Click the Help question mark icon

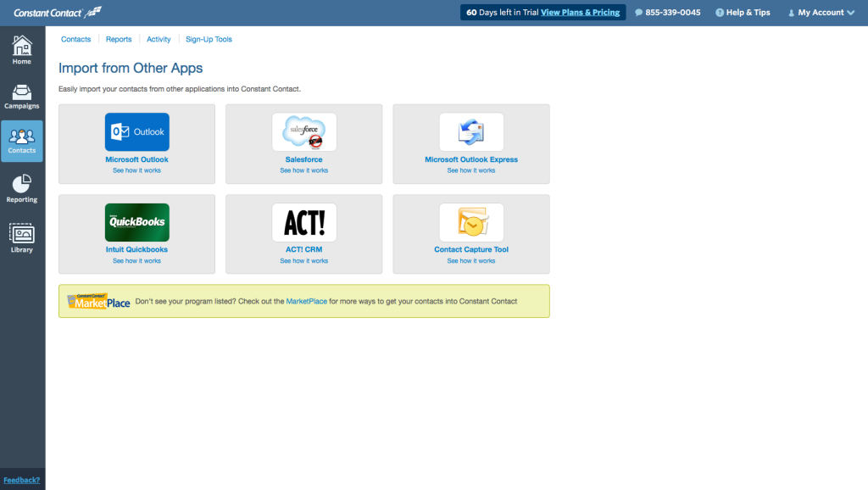719,12
